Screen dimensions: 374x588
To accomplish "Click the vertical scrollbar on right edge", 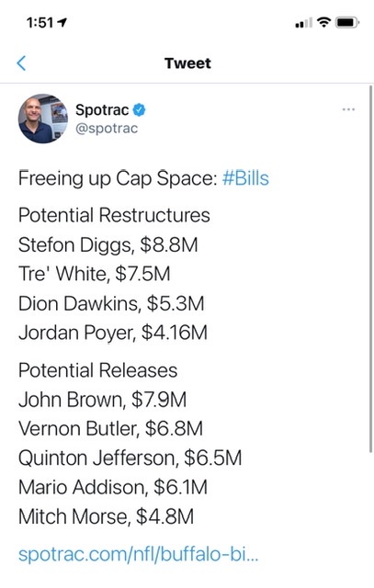I will pyautogui.click(x=371, y=268).
